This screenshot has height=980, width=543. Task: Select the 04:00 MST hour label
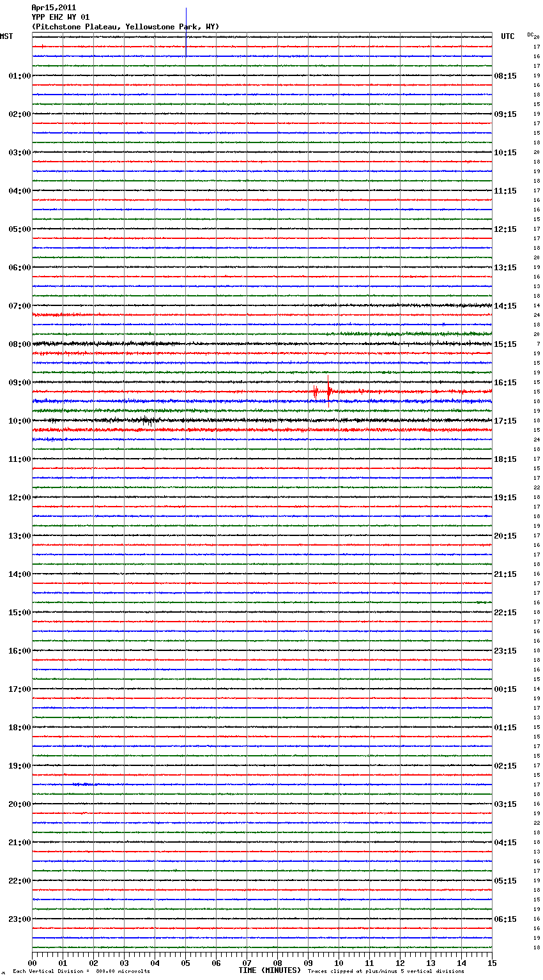click(20, 191)
